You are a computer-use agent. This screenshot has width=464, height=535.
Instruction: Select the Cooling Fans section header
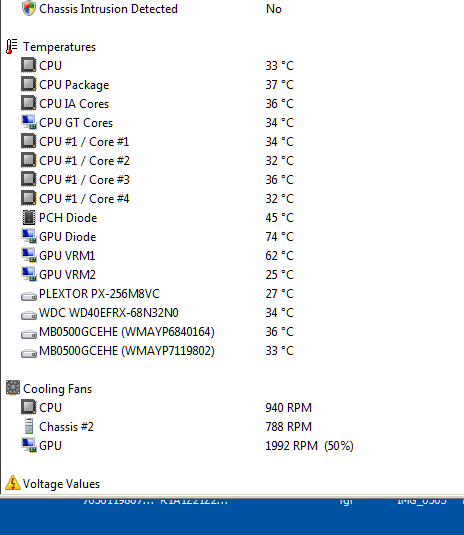pyautogui.click(x=57, y=389)
